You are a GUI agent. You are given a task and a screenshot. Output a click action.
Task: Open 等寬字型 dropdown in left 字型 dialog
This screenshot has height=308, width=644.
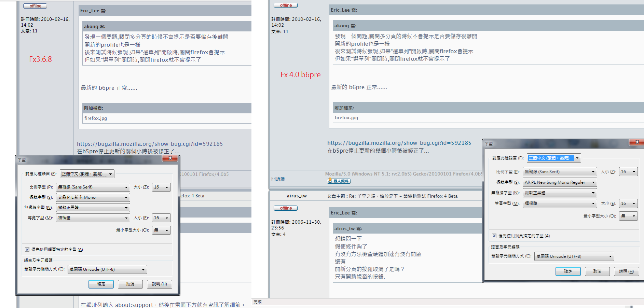[93, 218]
